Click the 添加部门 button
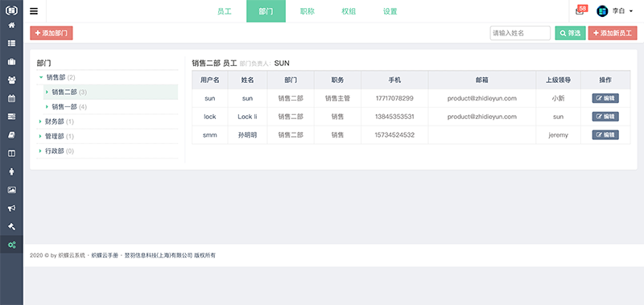The width and height of the screenshot is (644, 305). click(x=52, y=33)
